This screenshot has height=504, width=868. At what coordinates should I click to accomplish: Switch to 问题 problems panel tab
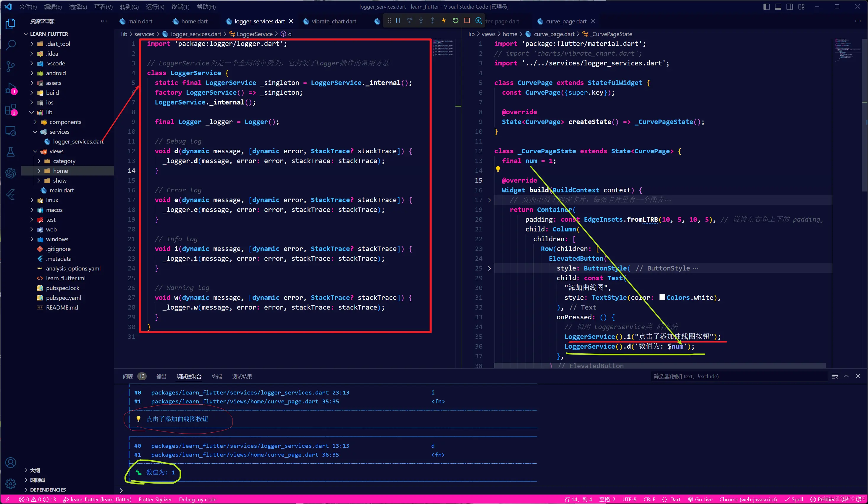[128, 376]
